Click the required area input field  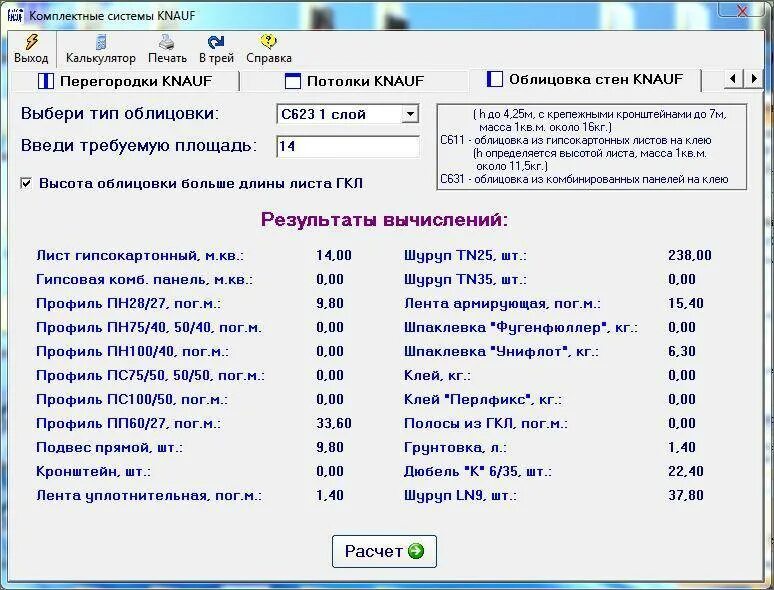[x=348, y=147]
